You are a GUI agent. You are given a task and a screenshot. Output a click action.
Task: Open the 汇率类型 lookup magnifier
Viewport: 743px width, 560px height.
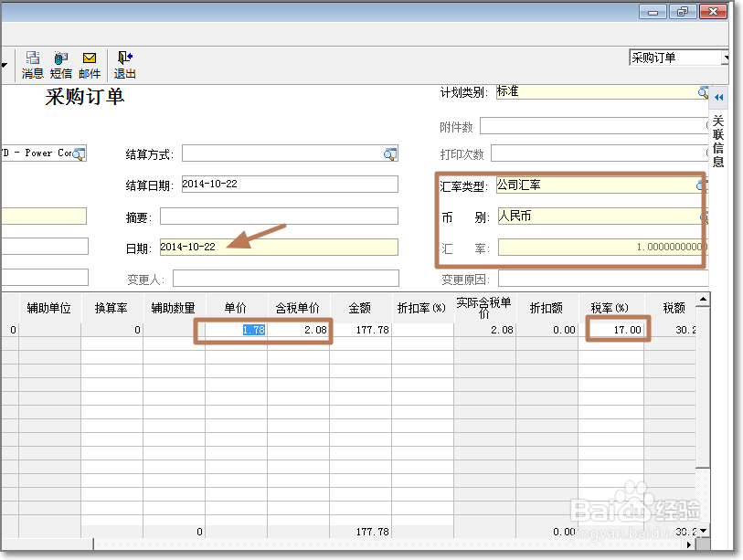click(700, 185)
